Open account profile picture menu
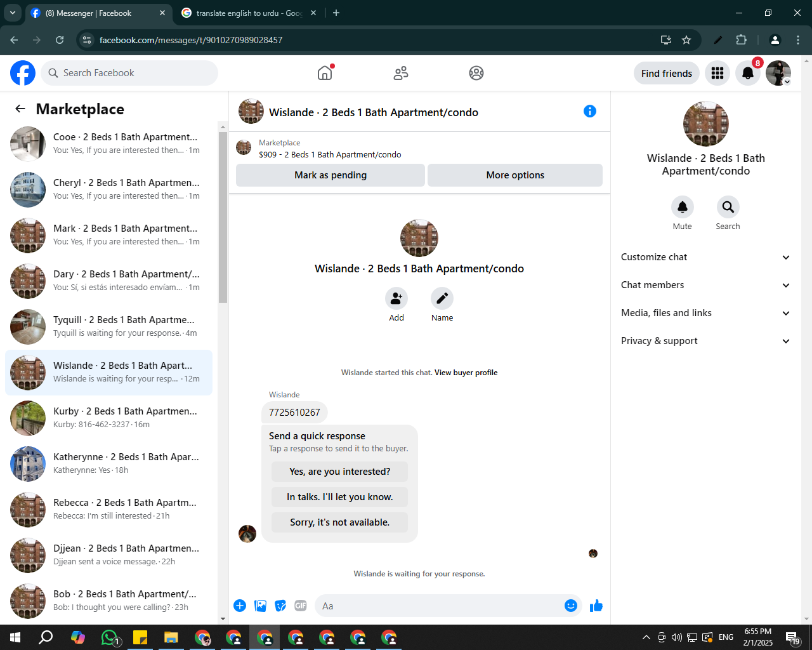 (x=778, y=73)
